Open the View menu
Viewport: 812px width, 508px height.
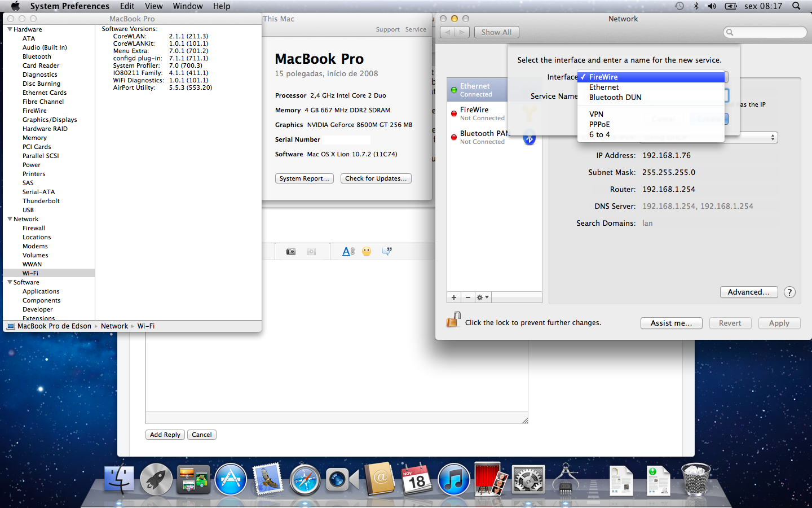pos(154,6)
